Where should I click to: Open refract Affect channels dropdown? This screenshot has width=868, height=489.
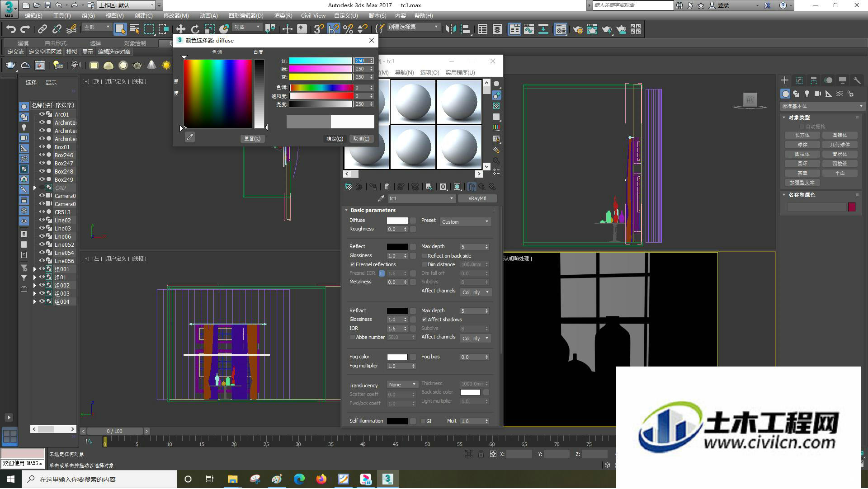tap(476, 339)
